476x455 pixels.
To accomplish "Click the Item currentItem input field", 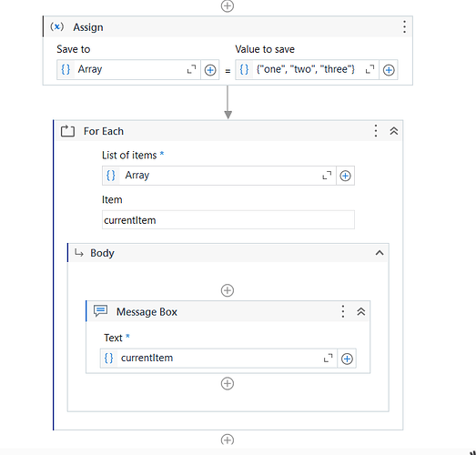I will click(228, 219).
